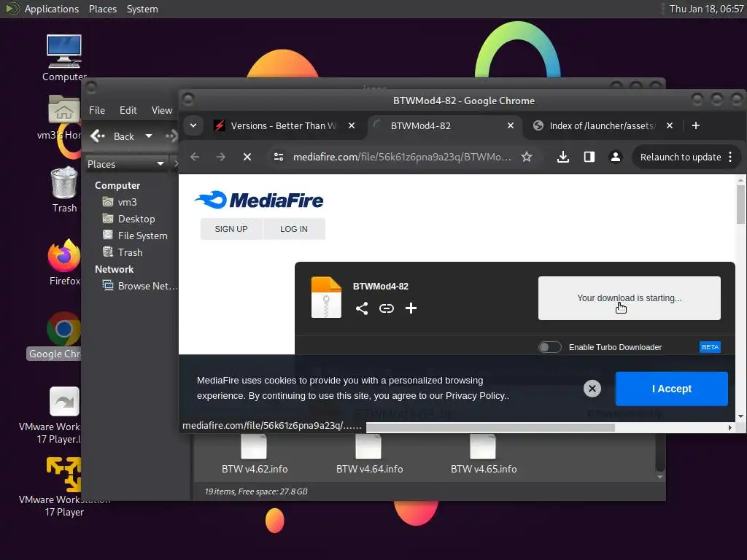The image size is (747, 560).
Task: Click the MediaFire logo
Action: point(259,200)
